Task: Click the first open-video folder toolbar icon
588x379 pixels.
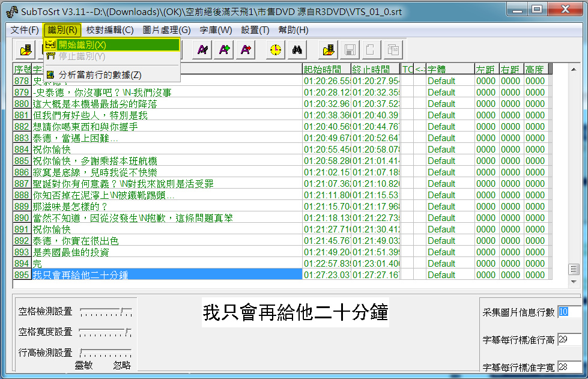Action: (x=26, y=50)
